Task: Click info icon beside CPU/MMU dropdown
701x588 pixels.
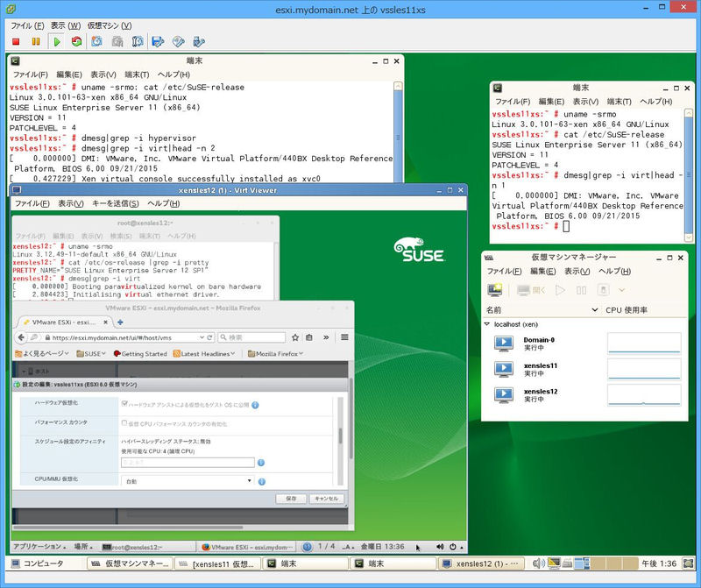Action: click(262, 481)
